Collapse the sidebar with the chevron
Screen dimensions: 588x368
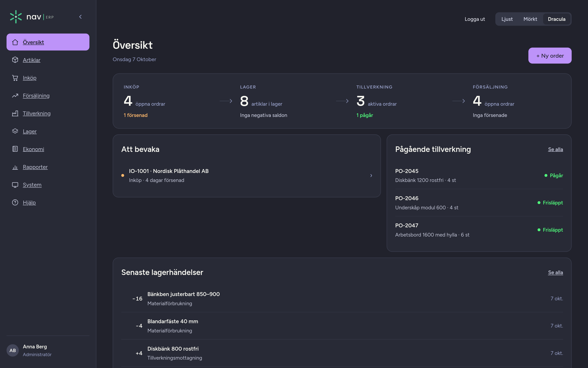(80, 17)
